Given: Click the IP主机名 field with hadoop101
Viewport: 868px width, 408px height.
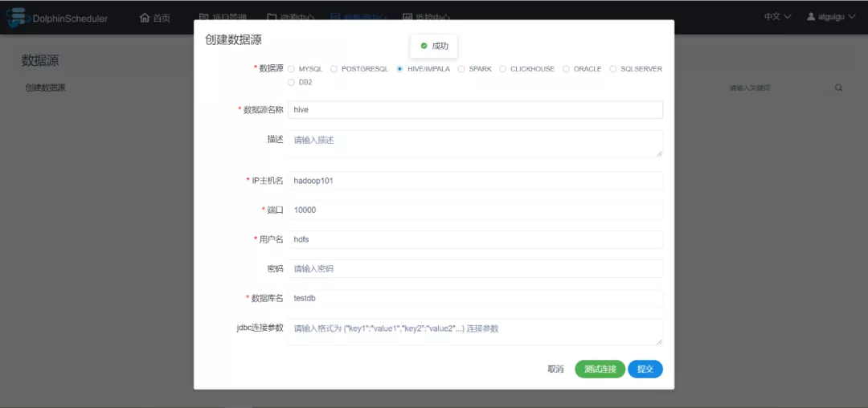Looking at the screenshot, I should click(475, 181).
